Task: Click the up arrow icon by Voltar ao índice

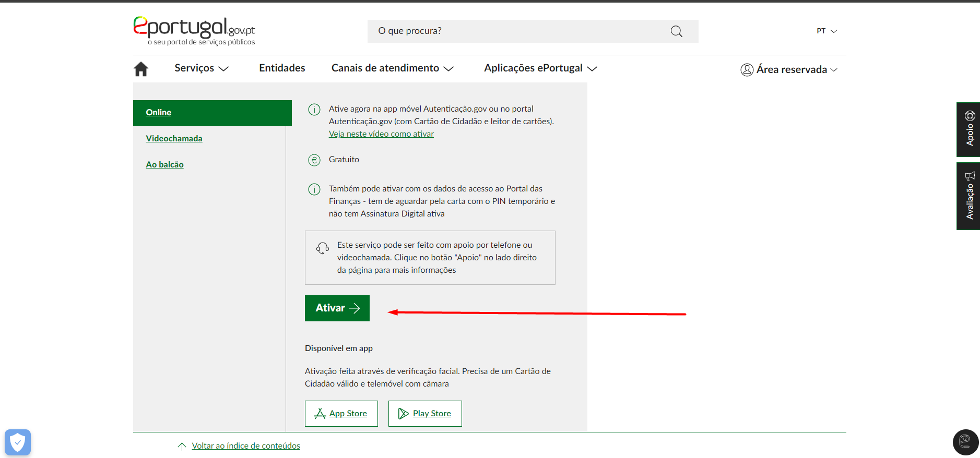Action: [x=182, y=446]
